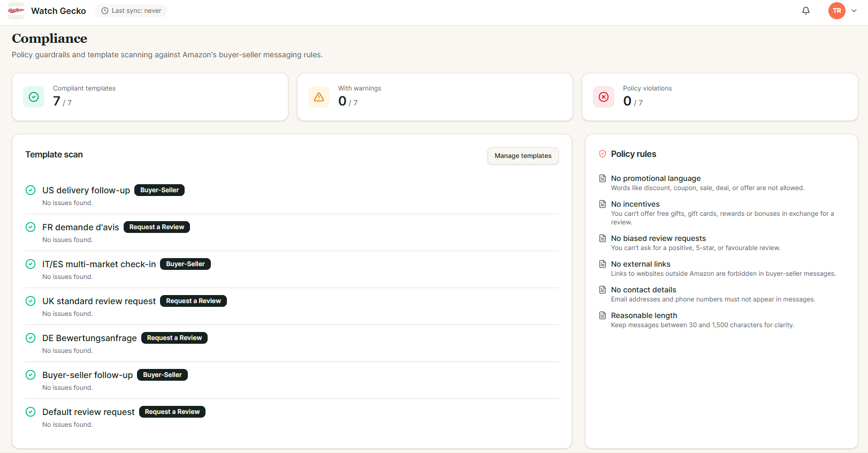Screen dimensions: 868x453
Task: Click the Buyer-Seller badge on Buyer-seller follow-up row
Action: coord(162,375)
